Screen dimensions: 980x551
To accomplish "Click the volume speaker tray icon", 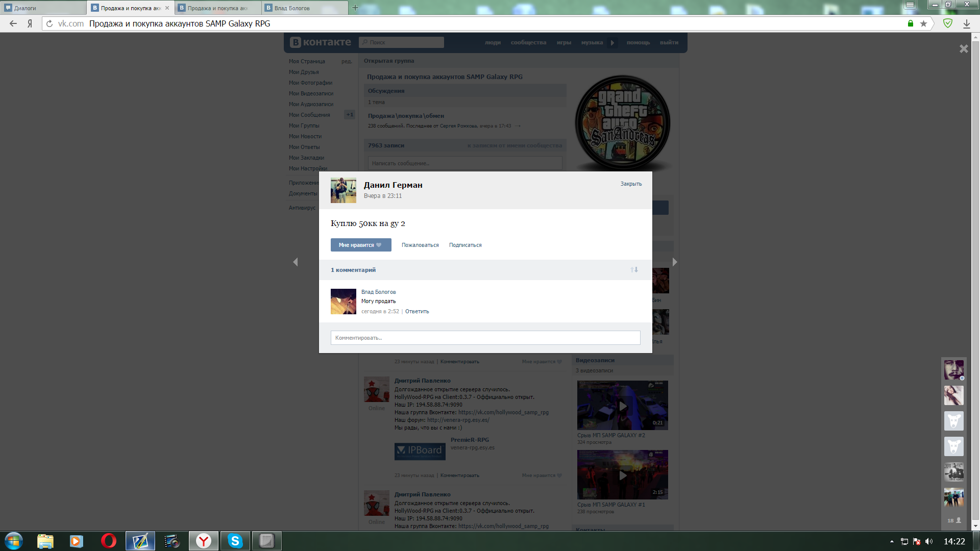I will pos(929,541).
